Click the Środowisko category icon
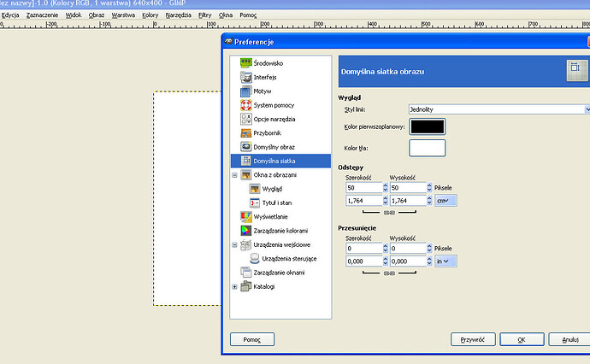 245,62
